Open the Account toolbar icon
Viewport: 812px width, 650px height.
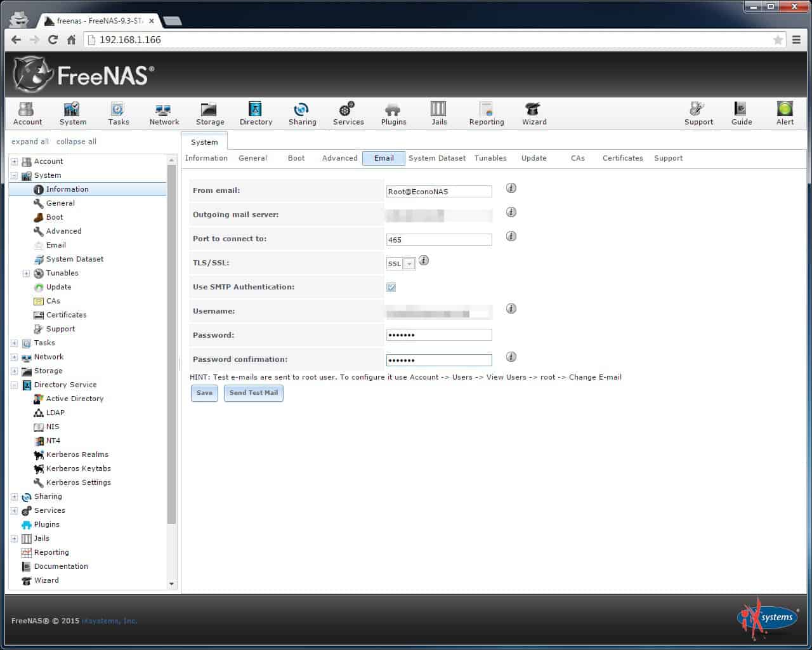pyautogui.click(x=27, y=114)
